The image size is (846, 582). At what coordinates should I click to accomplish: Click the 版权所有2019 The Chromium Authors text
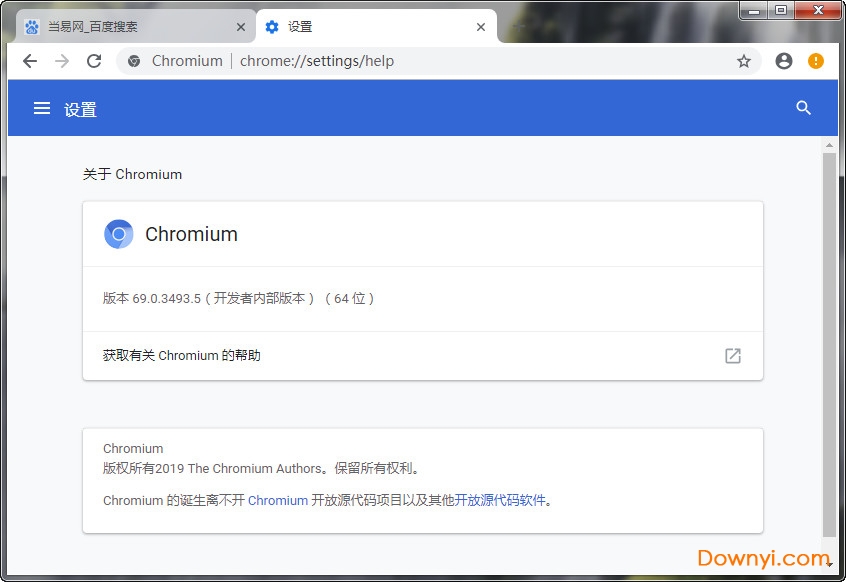coord(261,468)
